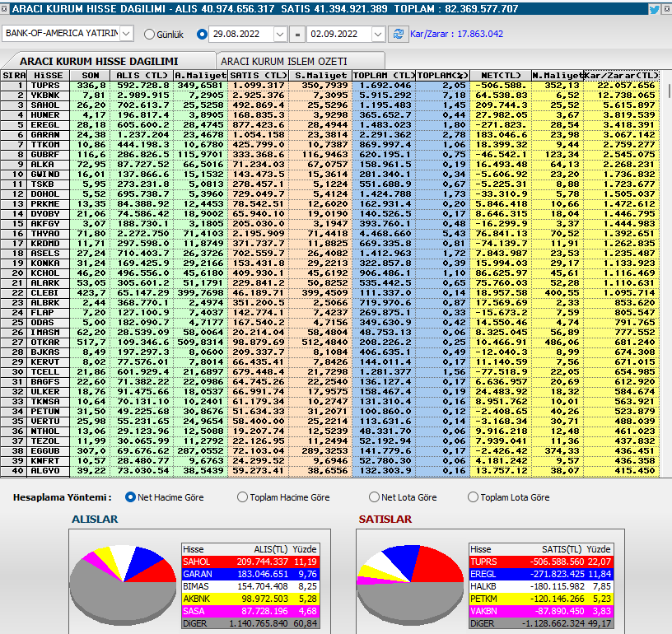The image size is (672, 634).
Task: Select the HUNER cell in table row 4
Action: coord(49,114)
